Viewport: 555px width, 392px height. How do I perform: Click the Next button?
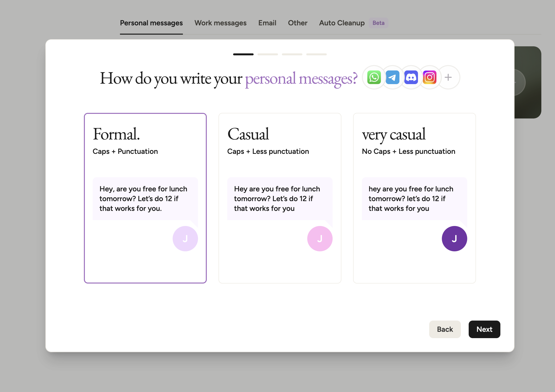[x=484, y=329]
